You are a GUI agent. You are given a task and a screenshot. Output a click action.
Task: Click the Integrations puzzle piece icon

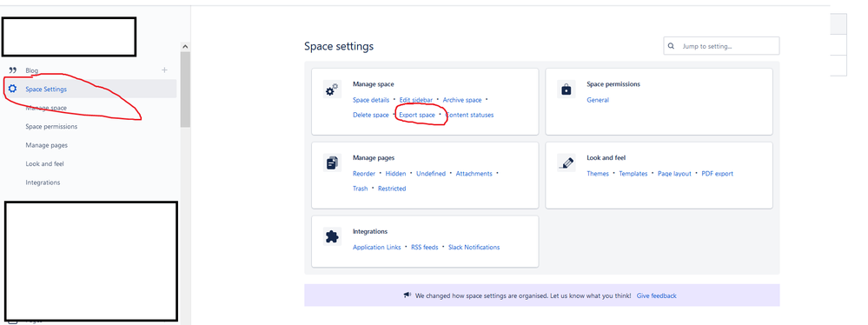click(x=332, y=236)
